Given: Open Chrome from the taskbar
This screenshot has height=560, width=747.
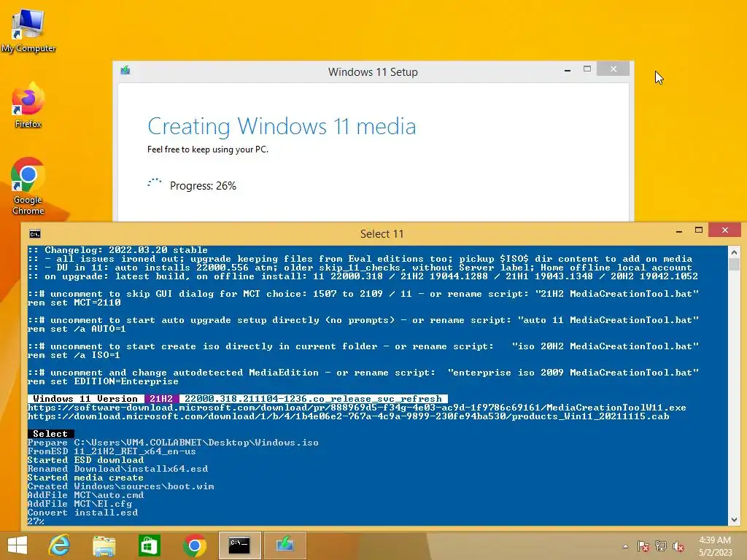Looking at the screenshot, I should tap(194, 545).
